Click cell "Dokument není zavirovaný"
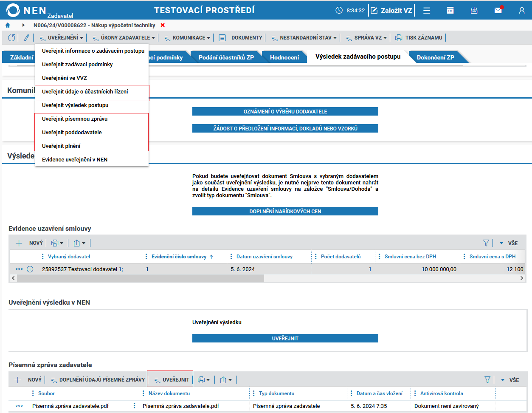 pyautogui.click(x=447, y=406)
